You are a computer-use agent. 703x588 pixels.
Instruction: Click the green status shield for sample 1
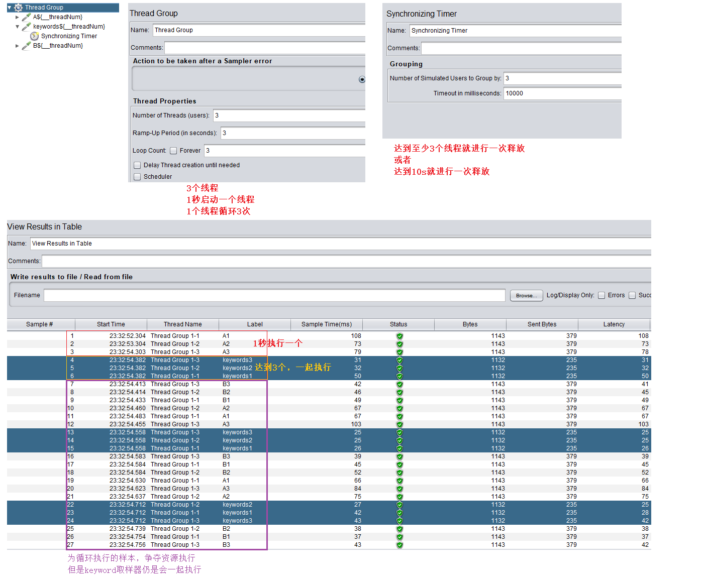pos(399,336)
